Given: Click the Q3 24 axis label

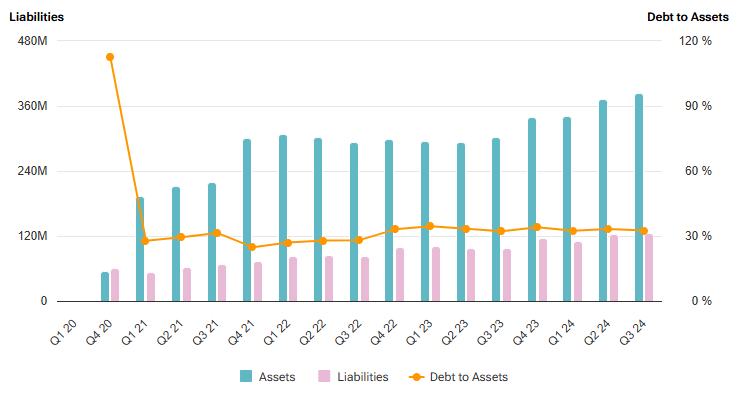Looking at the screenshot, I should (x=633, y=332).
